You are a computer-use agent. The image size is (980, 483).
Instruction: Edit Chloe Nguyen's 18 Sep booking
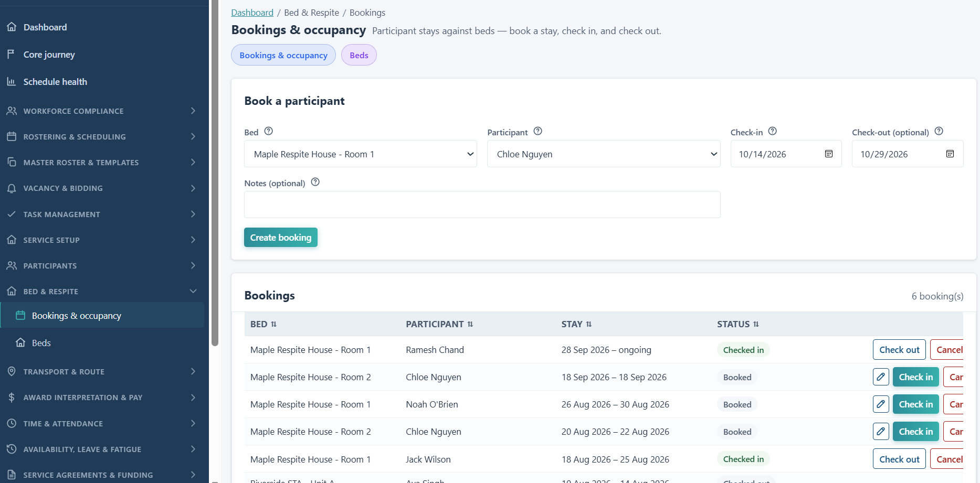[881, 377]
